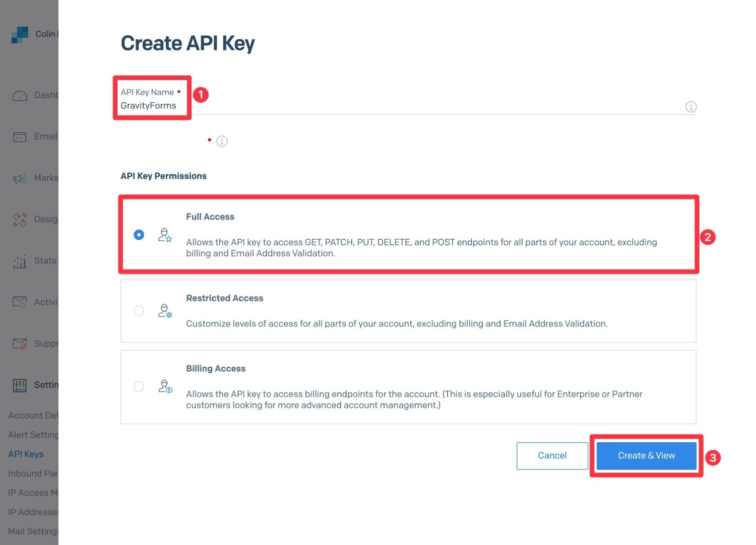Open Mail Settings in the sidebar

coord(33,531)
